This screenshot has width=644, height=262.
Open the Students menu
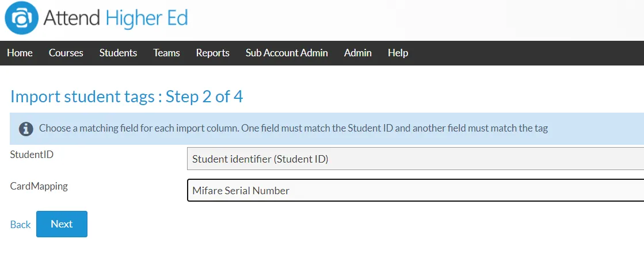119,53
